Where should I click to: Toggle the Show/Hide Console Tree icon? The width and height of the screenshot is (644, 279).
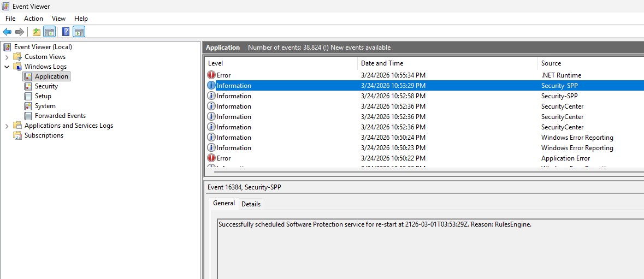49,32
